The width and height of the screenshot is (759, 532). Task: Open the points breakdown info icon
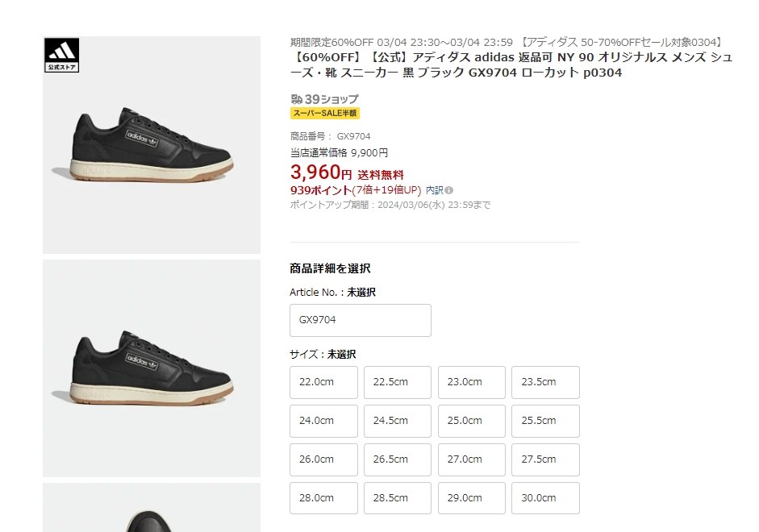448,190
